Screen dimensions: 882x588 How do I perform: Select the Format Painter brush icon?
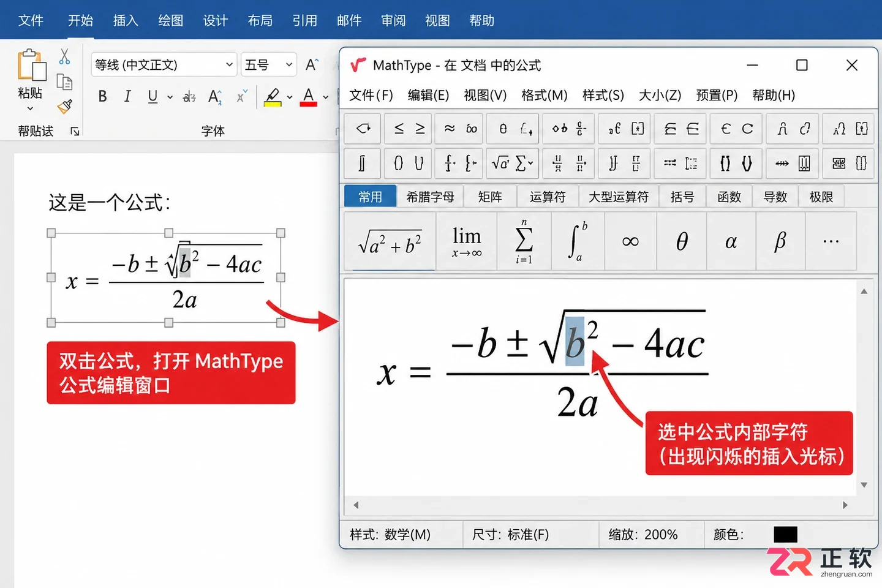[64, 107]
